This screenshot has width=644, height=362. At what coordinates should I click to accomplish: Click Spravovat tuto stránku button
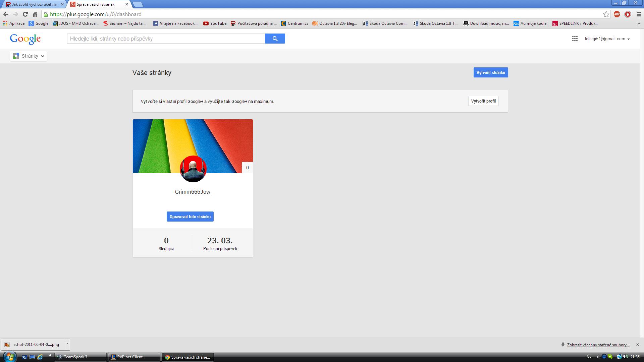pos(190,217)
